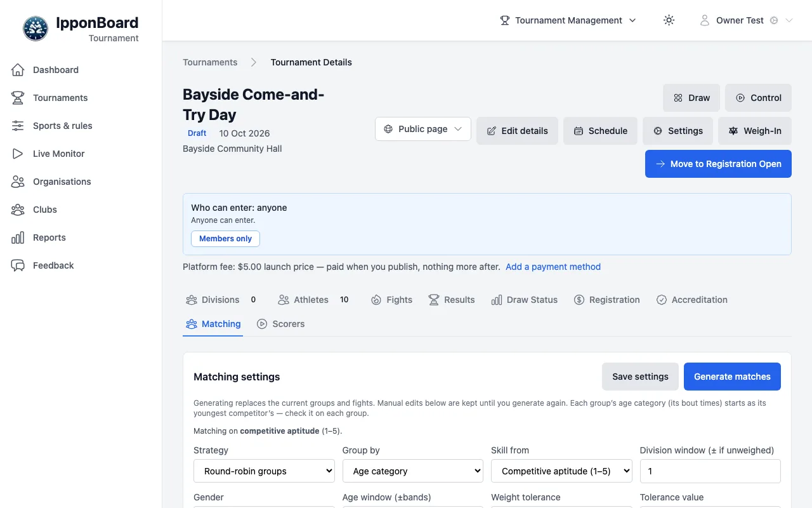Switch to the Fights tab
The image size is (812, 508).
click(x=391, y=300)
